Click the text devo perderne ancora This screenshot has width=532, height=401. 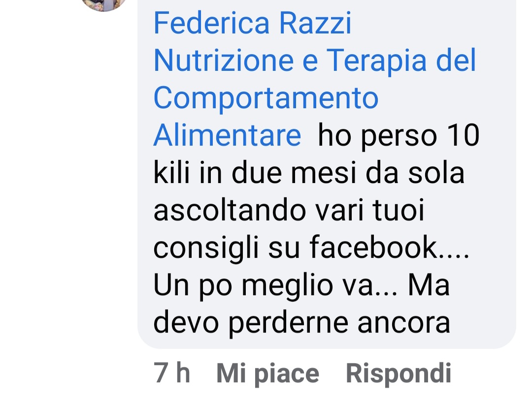click(301, 323)
